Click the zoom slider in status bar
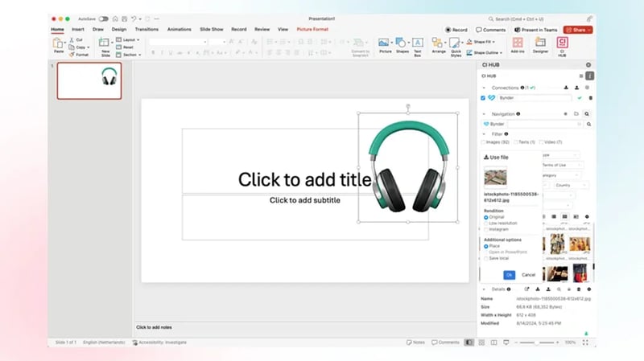This screenshot has width=644, height=361. pyautogui.click(x=537, y=343)
